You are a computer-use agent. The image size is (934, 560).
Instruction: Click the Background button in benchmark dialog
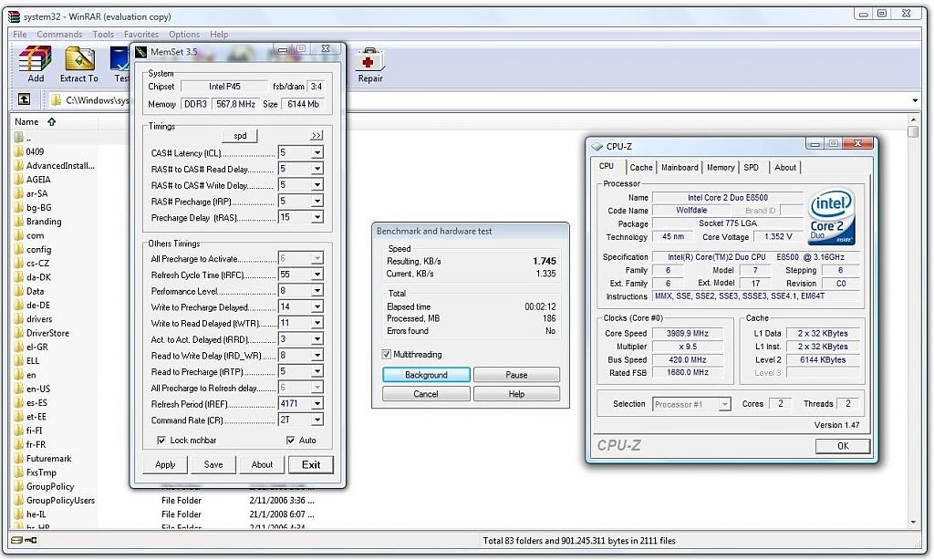[x=426, y=375]
